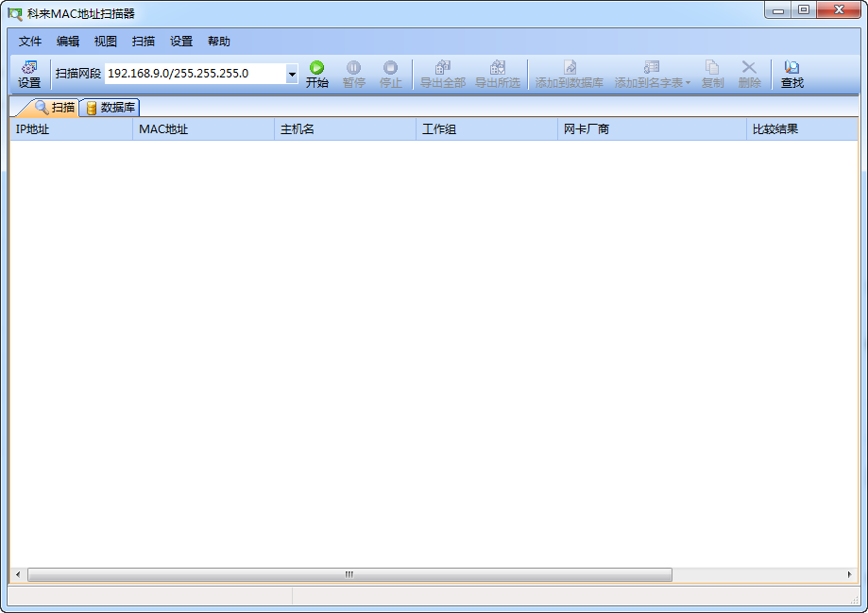Sort by the MAC地址 column header
868x613 pixels.
(x=202, y=129)
